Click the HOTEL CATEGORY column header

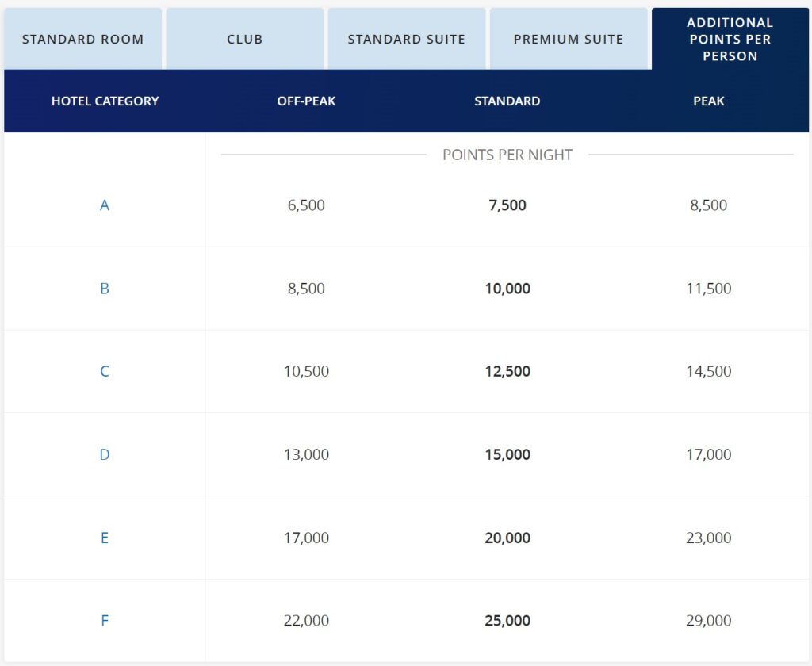pyautogui.click(x=104, y=101)
